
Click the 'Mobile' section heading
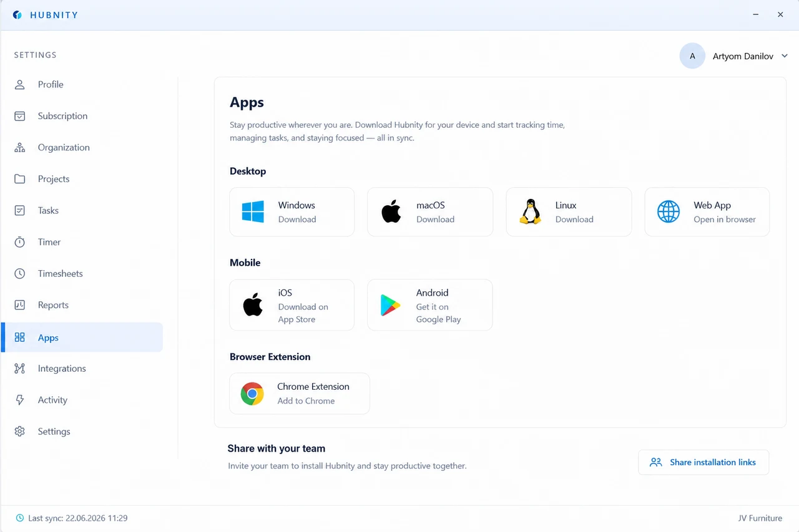coord(245,263)
